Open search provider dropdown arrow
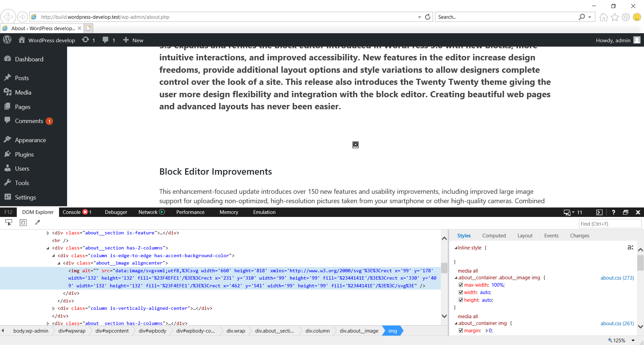 [x=590, y=17]
